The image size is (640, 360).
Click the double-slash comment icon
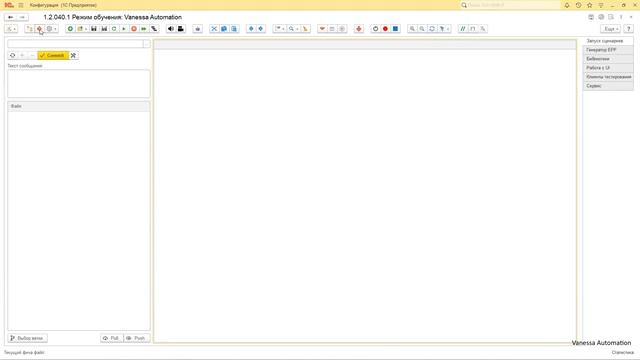(462, 29)
